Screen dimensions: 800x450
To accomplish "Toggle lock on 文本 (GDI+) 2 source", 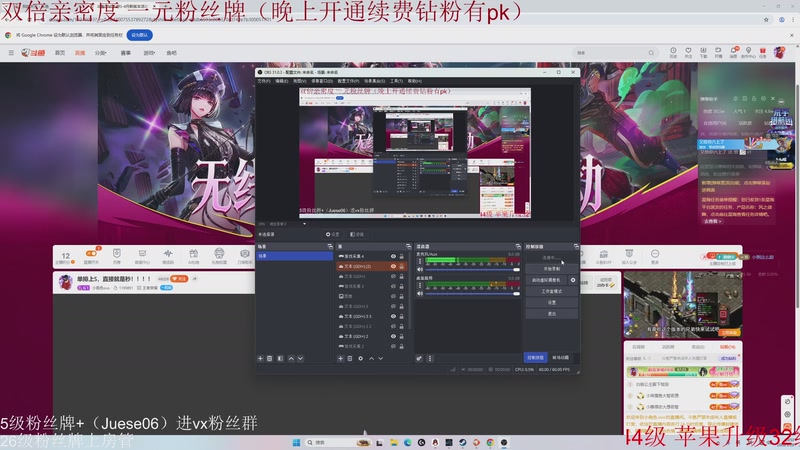I will pos(402,336).
